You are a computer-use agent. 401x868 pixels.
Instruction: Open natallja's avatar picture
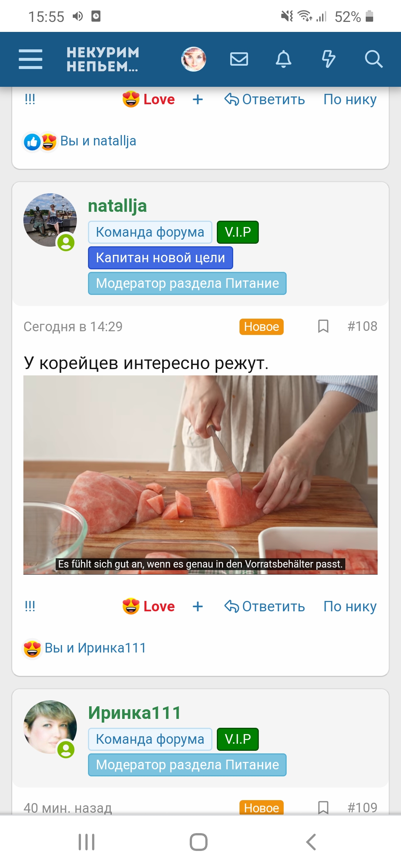click(x=50, y=220)
